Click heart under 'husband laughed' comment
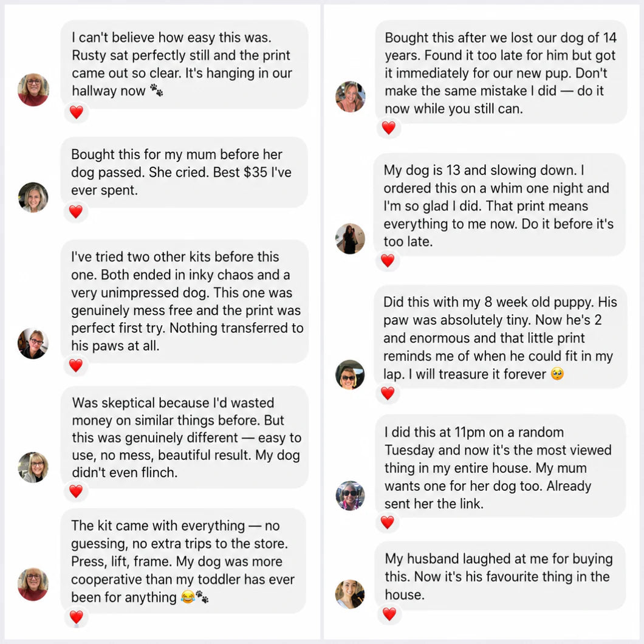Viewport: 644px width, 644px height. point(389,614)
